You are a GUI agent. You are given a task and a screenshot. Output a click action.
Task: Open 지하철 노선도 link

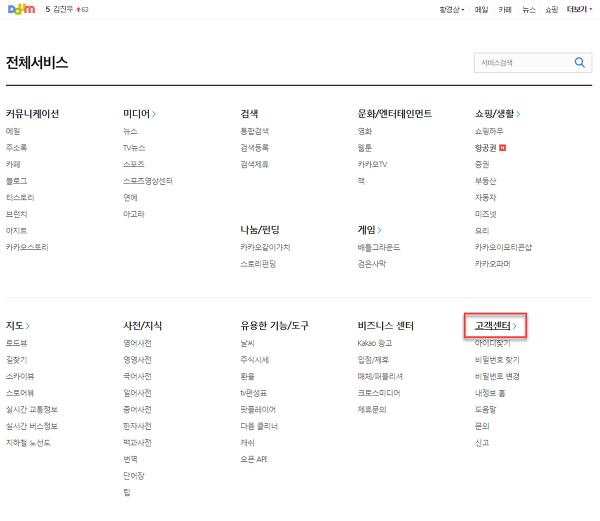[x=28, y=443]
